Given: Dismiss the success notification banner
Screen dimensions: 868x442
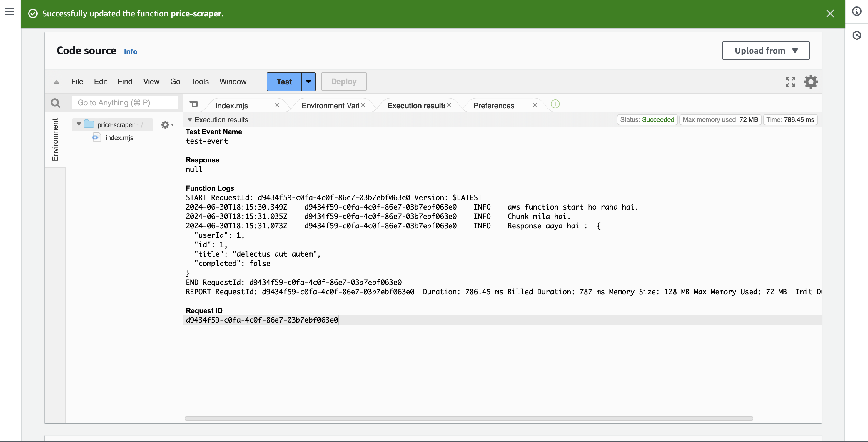Looking at the screenshot, I should point(830,14).
